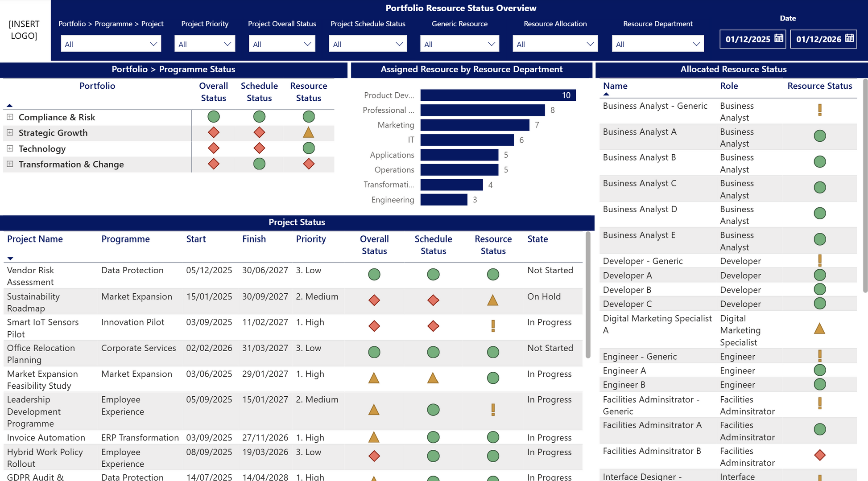Expand the Compliance & Risk portfolio row
This screenshot has width=868, height=481.
10,117
